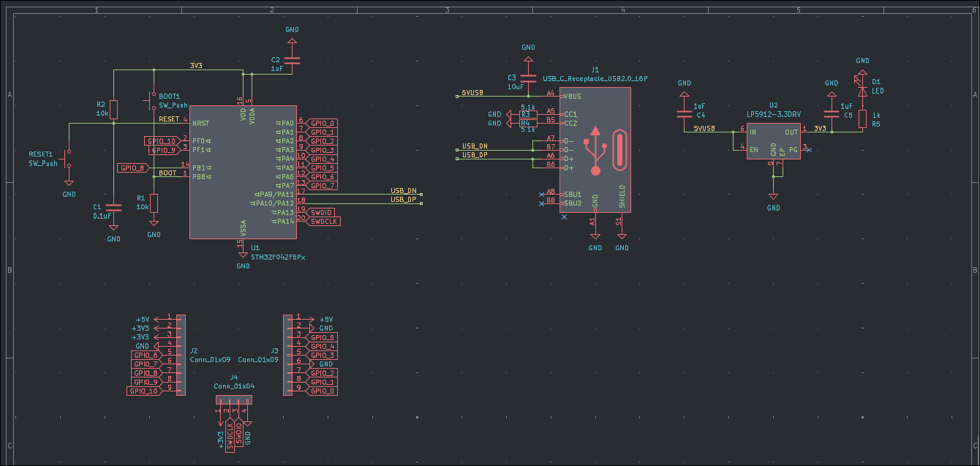This screenshot has height=466, width=980.
Task: Click the GPIO_7 label on U1 PA7
Action: click(322, 186)
